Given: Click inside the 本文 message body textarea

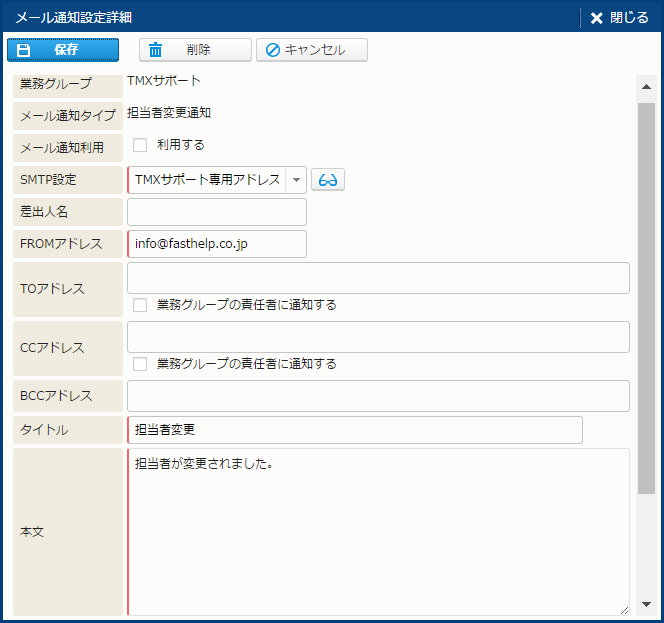Looking at the screenshot, I should click(378, 532).
